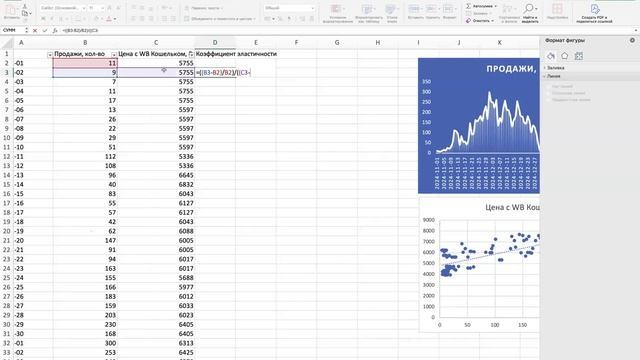Open filter dropdown on Продажи column

click(x=114, y=55)
